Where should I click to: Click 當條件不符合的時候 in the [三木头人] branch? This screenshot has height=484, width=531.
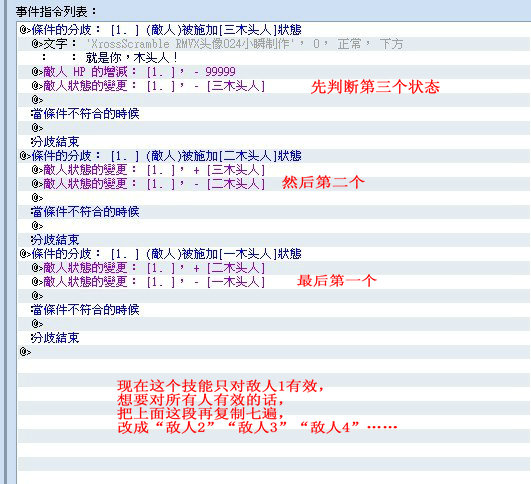click(x=85, y=114)
